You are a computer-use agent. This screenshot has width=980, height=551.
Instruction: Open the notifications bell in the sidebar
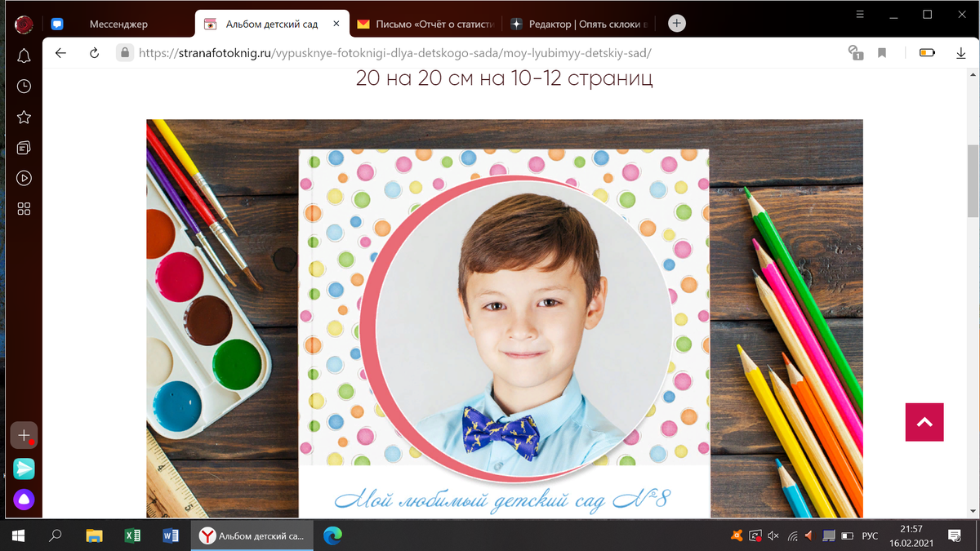(24, 56)
